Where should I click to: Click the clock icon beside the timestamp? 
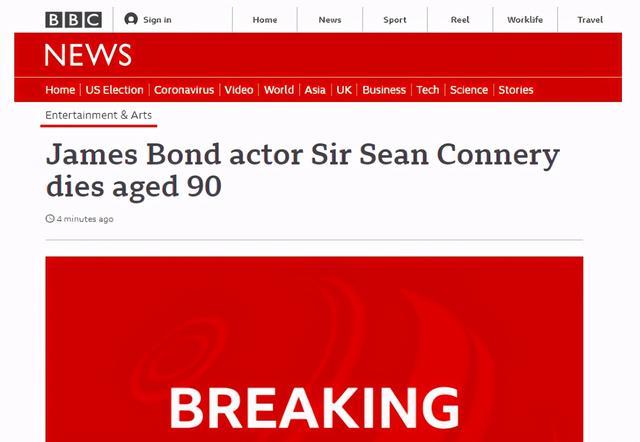click(x=50, y=219)
